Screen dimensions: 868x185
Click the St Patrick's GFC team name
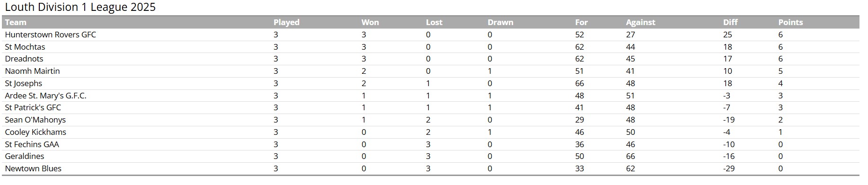coord(33,107)
